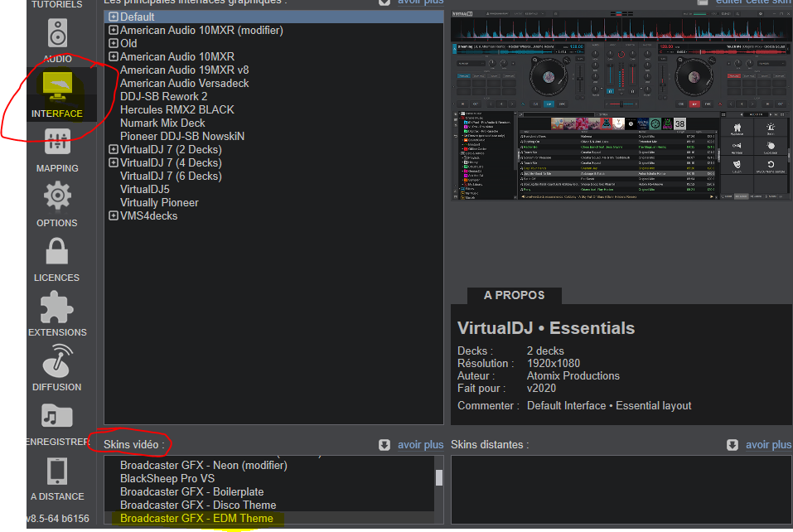Select Pioneer DDJ-SB NowskiN skin
This screenshot has height=532, width=793.
tap(182, 136)
